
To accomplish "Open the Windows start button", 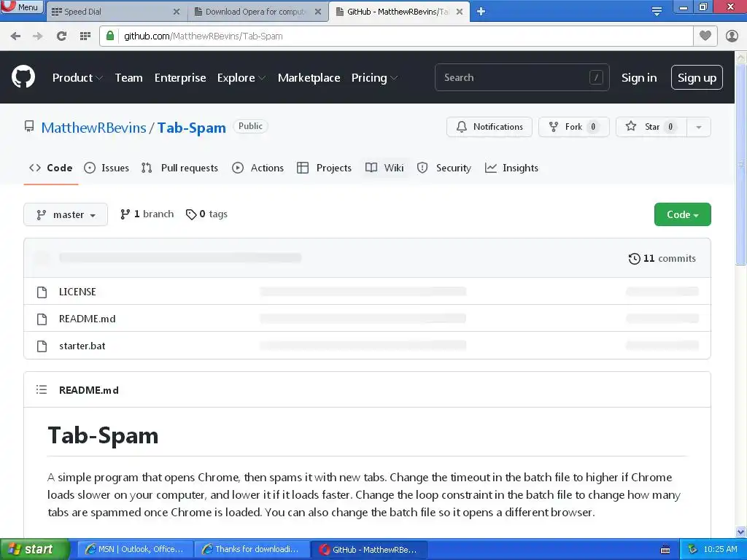I will coord(34,549).
